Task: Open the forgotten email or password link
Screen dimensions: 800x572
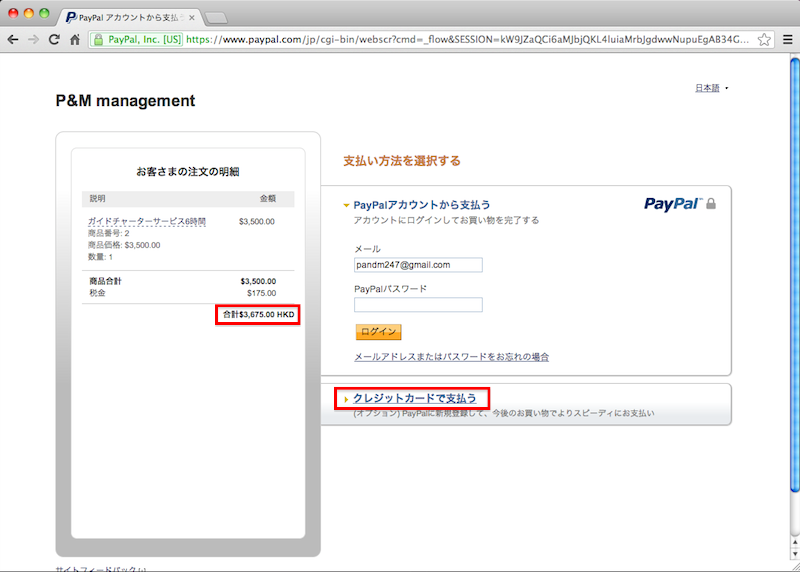Action: [x=452, y=357]
